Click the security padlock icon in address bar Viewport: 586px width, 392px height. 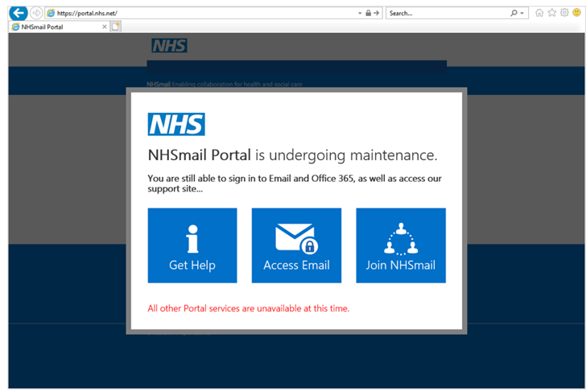[x=368, y=13]
